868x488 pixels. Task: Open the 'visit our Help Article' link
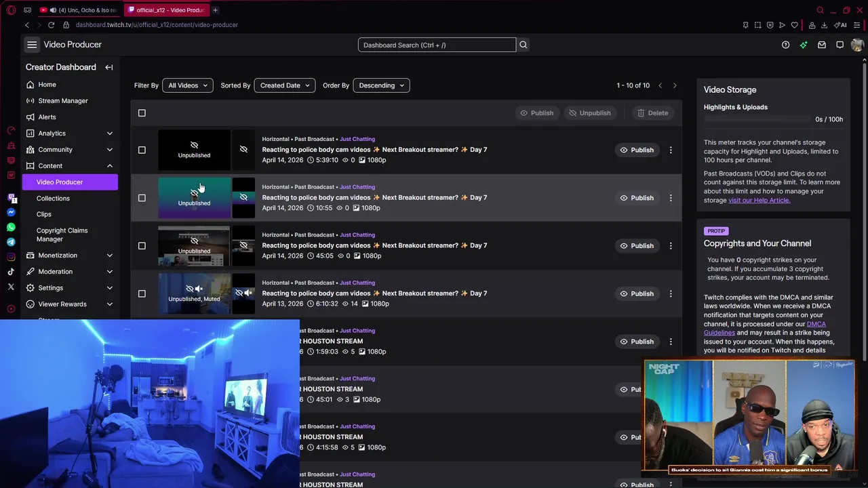[759, 200]
